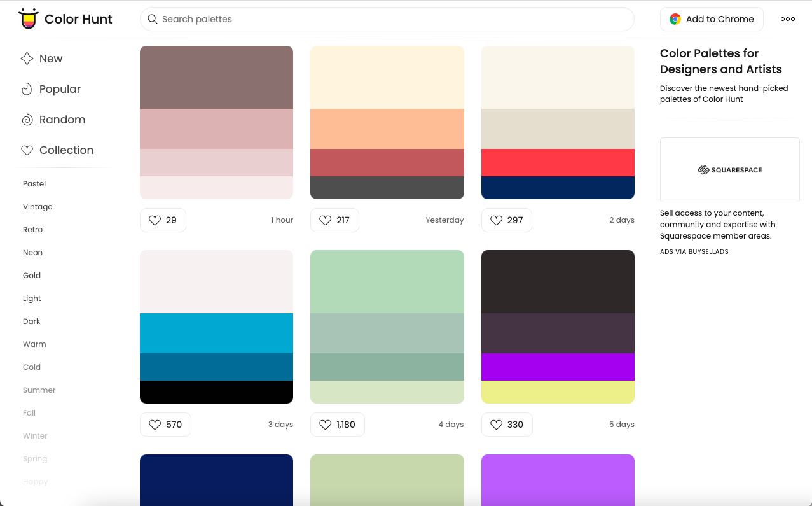
Task: Filter by Gold tag
Action: tap(32, 276)
